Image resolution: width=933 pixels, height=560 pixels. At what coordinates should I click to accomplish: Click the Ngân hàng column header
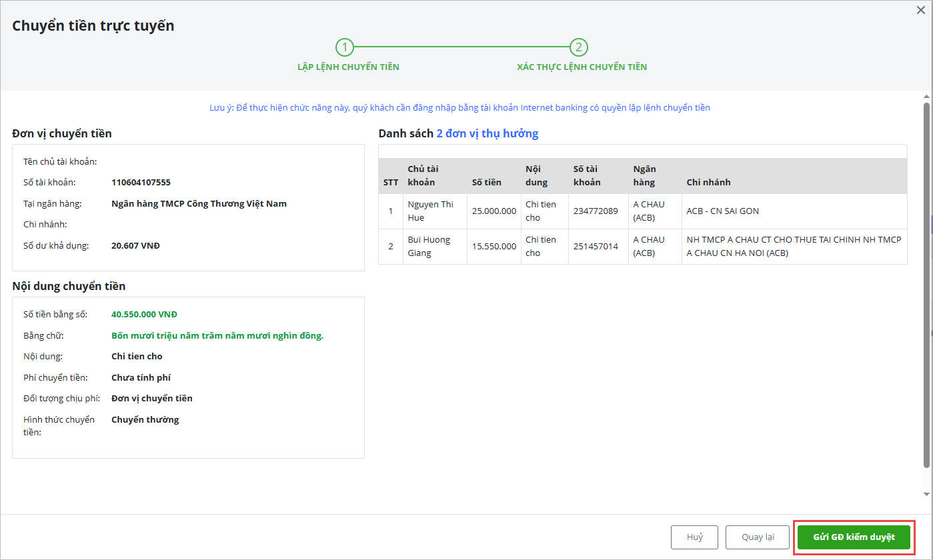(x=644, y=176)
